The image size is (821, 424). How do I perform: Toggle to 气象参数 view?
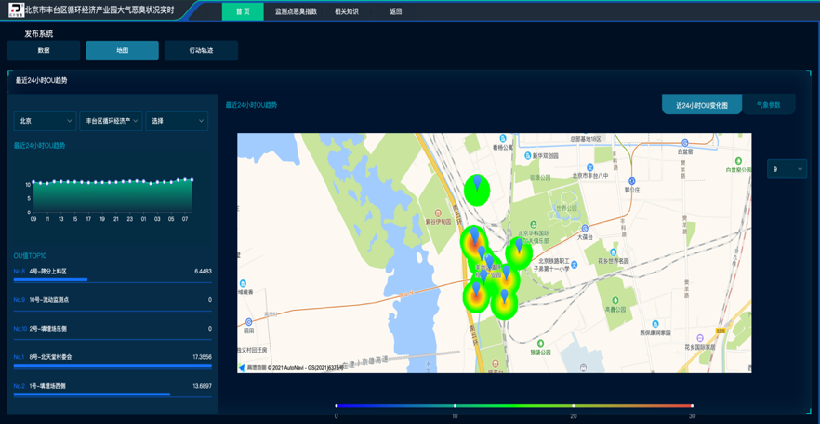pos(768,105)
